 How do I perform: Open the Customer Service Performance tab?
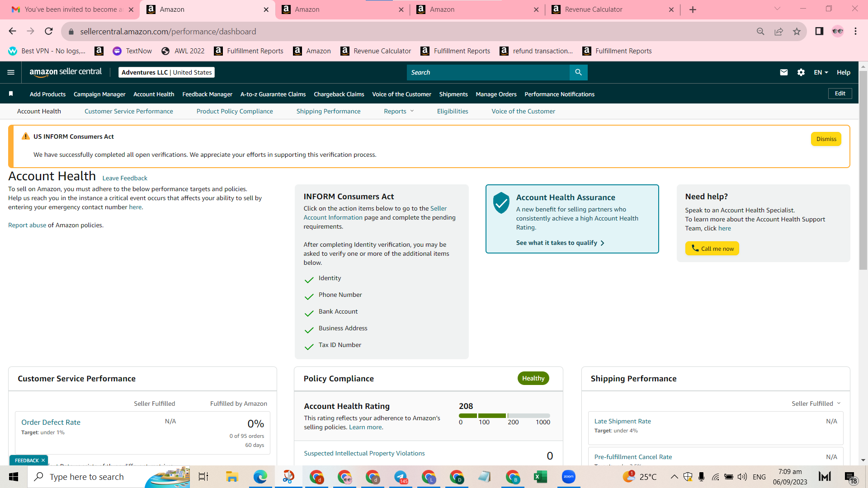(x=129, y=111)
